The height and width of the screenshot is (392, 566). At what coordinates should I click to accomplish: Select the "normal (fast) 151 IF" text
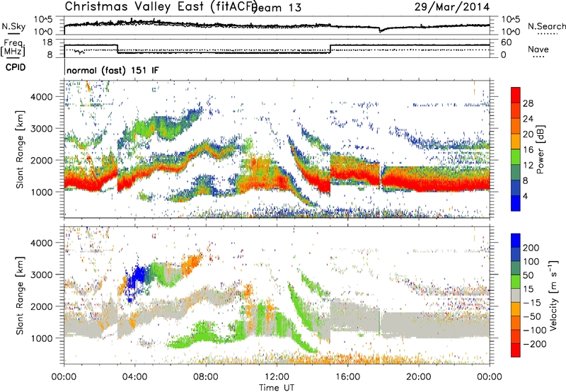pyautogui.click(x=112, y=70)
